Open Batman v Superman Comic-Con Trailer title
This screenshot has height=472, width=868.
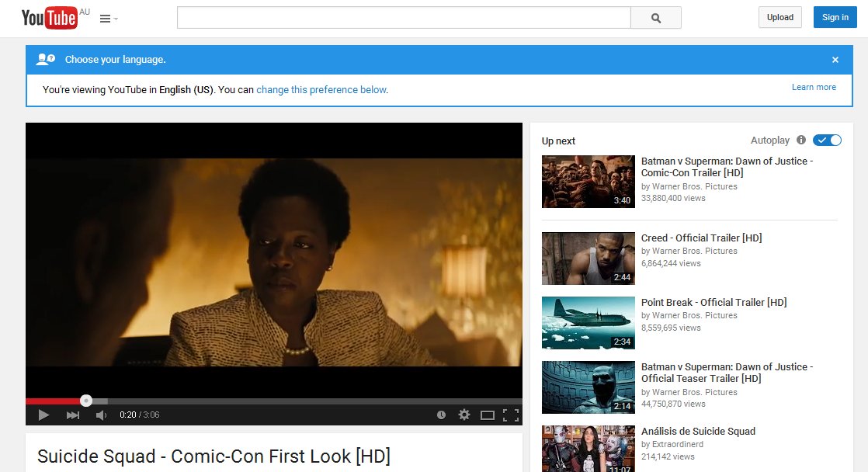(727, 167)
